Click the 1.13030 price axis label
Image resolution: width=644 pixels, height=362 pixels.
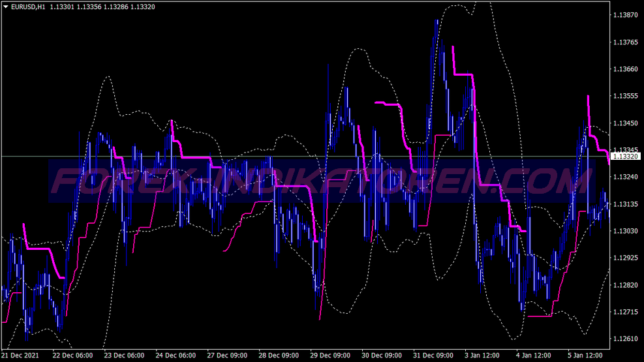(x=627, y=232)
